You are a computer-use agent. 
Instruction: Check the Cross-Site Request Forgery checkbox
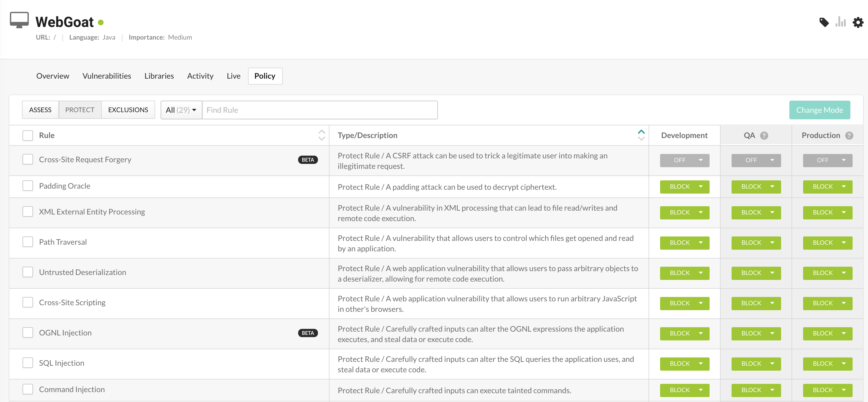coord(28,159)
